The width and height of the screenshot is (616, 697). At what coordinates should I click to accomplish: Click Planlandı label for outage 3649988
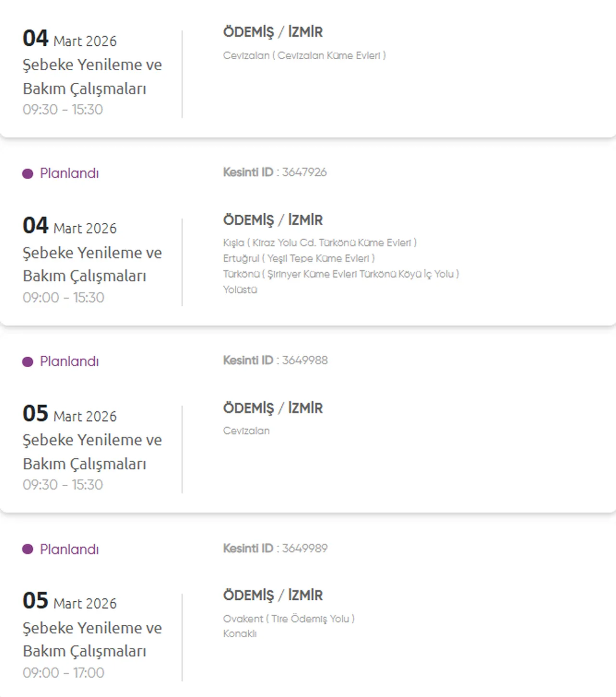[x=69, y=361]
